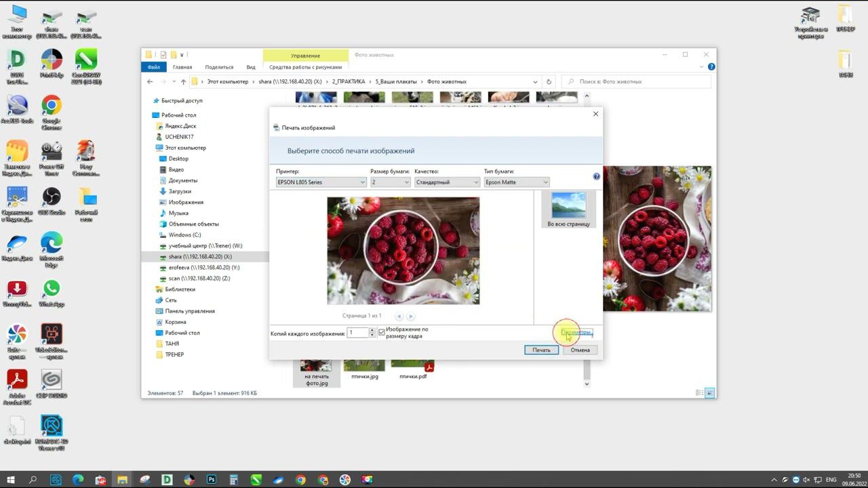Image resolution: width=868 pixels, height=488 pixels.
Task: Open CLIP STUDIO desktop icon
Action: click(52, 384)
